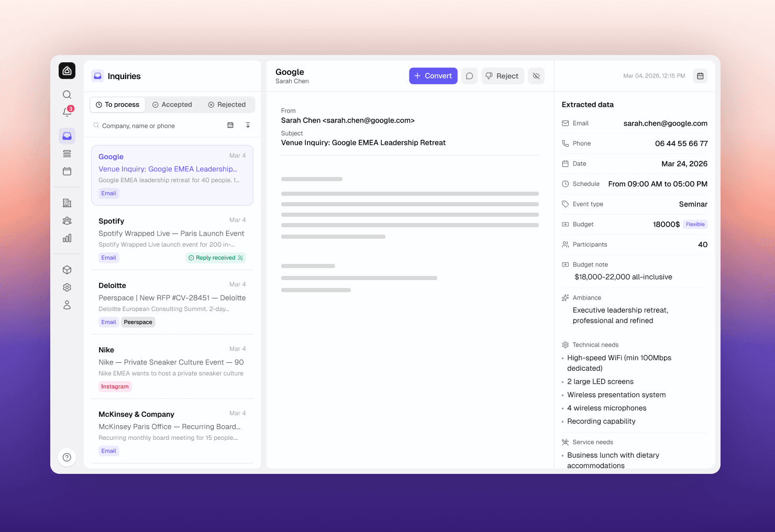Click the email subject Venue Inquiry line
The width and height of the screenshot is (775, 532).
click(363, 142)
